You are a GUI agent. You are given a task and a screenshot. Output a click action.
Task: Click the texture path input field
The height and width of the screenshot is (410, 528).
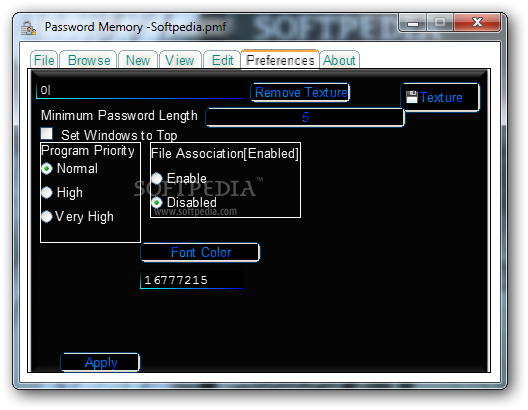139,90
